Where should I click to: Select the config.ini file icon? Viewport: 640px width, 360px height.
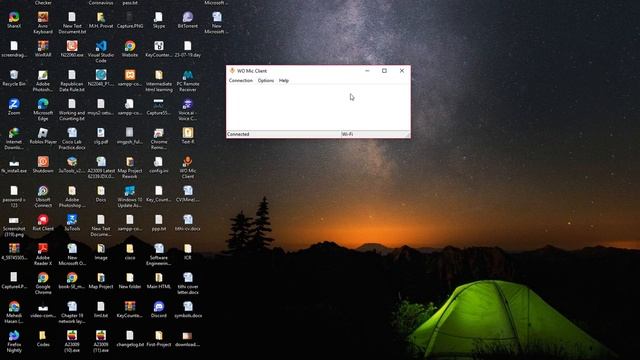pyautogui.click(x=159, y=165)
